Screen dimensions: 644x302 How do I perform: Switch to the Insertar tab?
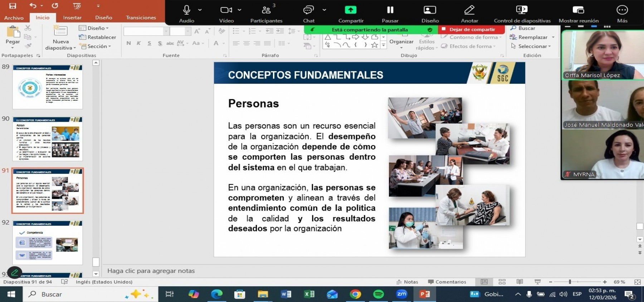[72, 18]
